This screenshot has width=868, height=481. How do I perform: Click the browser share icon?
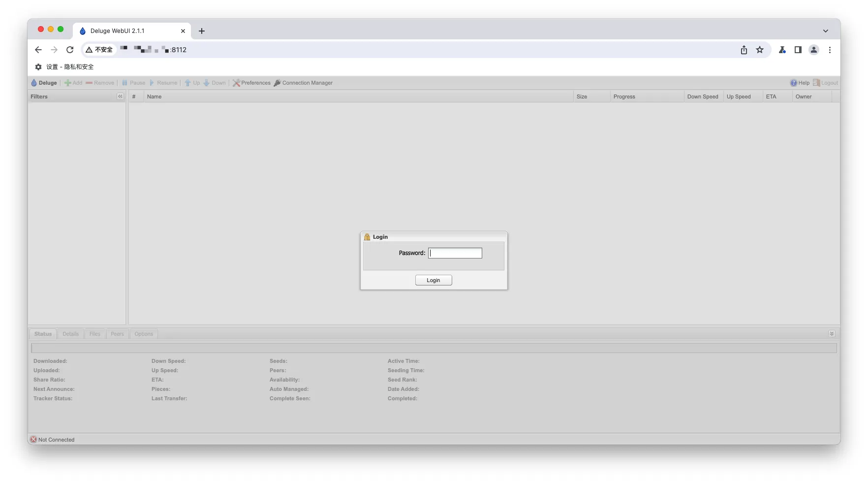pos(744,50)
